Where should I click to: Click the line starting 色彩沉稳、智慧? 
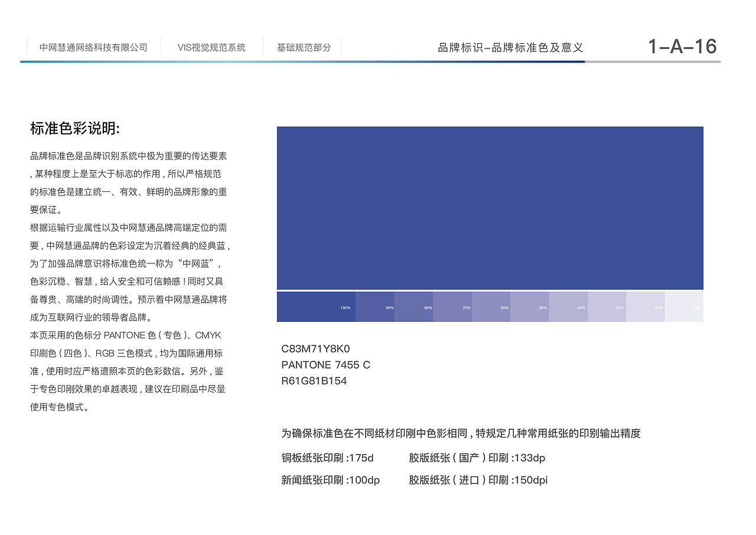(x=126, y=282)
